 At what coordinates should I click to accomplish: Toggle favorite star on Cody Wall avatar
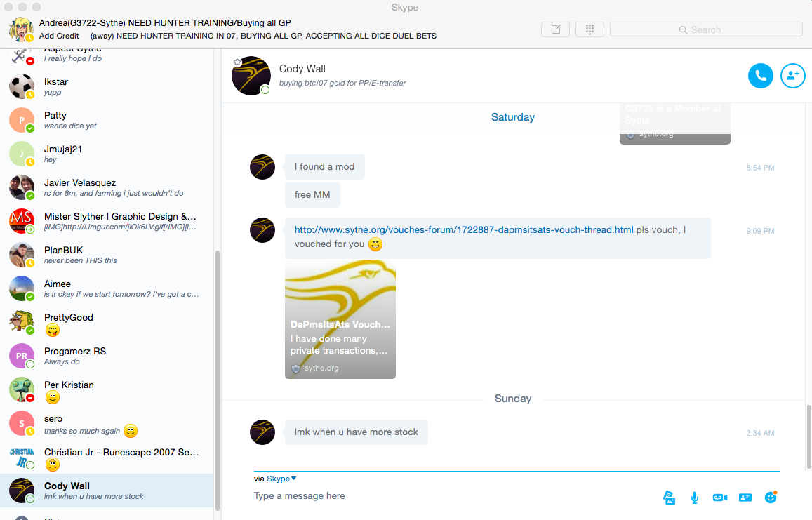(237, 62)
